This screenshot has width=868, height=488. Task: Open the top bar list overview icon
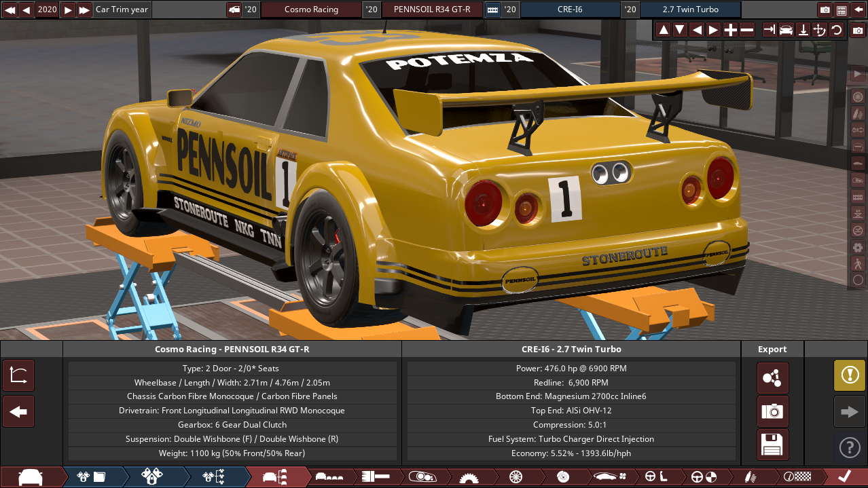pyautogui.click(x=842, y=10)
